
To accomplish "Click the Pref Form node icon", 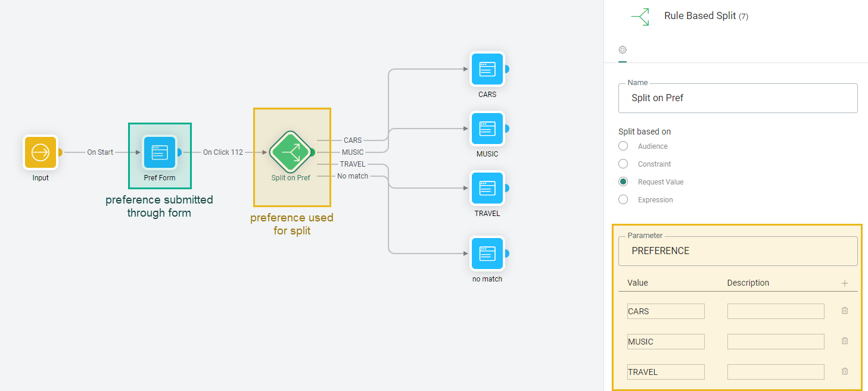I will point(160,152).
